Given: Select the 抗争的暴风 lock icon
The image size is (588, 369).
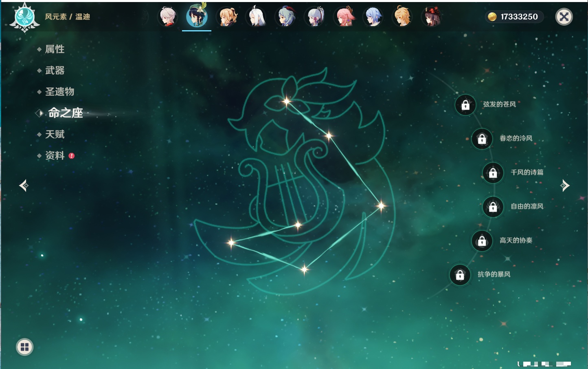Looking at the screenshot, I should pos(460,275).
